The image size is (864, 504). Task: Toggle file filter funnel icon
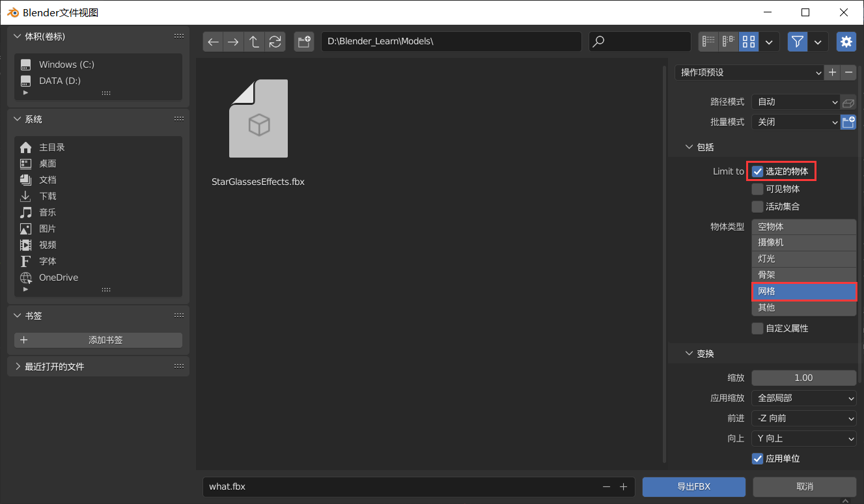(798, 42)
